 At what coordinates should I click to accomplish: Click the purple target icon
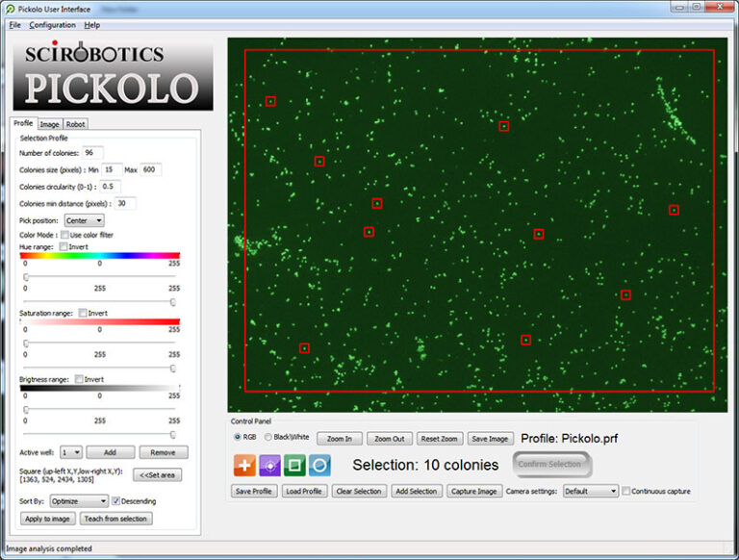270,466
